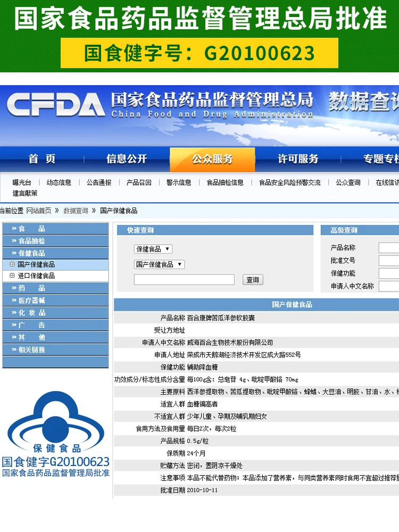Expand the 医疗器械 sidebar category

click(55, 300)
